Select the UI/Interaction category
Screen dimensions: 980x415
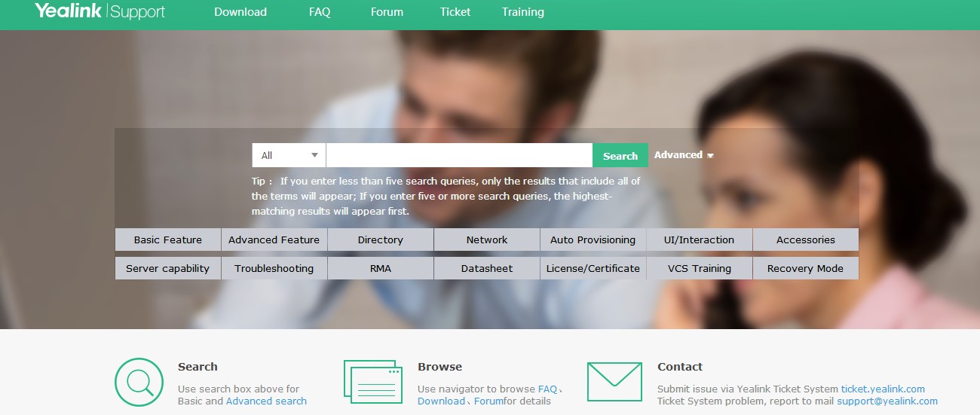point(700,240)
